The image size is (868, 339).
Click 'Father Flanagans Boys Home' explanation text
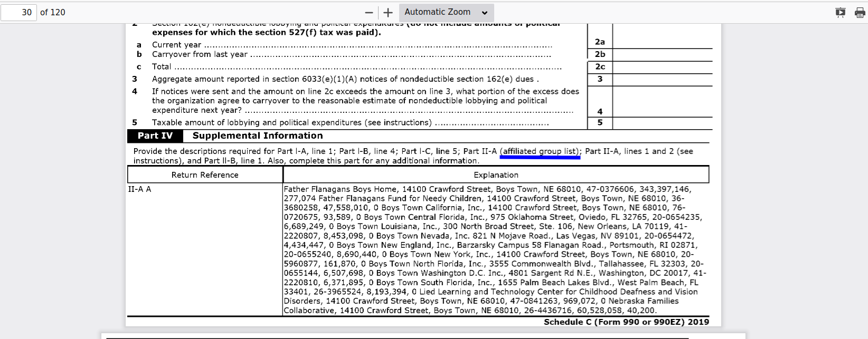(x=340, y=189)
